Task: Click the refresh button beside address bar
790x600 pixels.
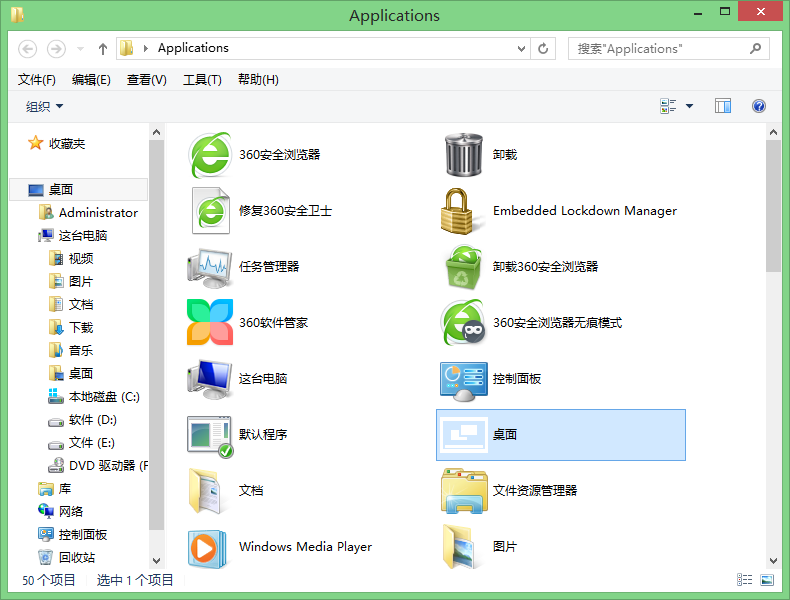Action: pos(544,48)
